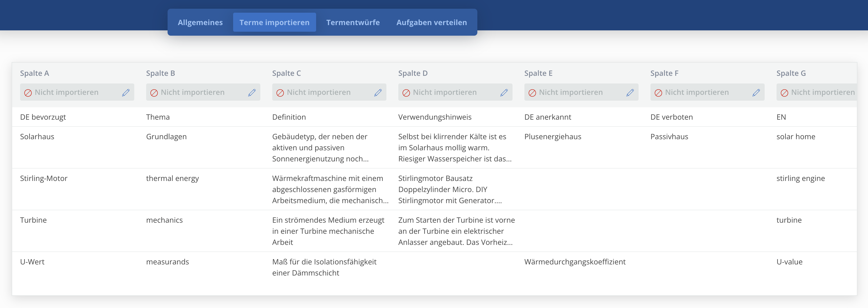Click the Solarhaus cell in Spalte A
This screenshot has width=868, height=308.
tap(38, 136)
